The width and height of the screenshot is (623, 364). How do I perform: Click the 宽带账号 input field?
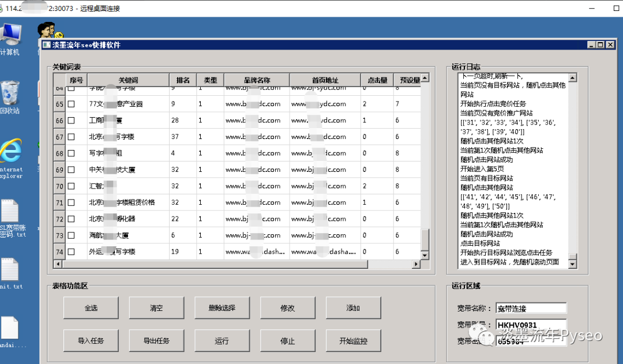[531, 325]
